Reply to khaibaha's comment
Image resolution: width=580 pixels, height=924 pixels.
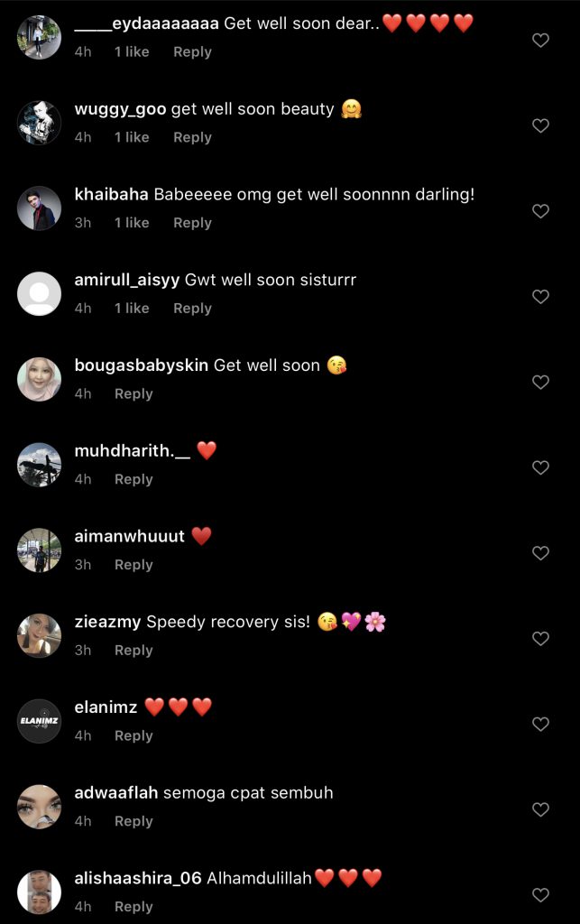pos(192,223)
